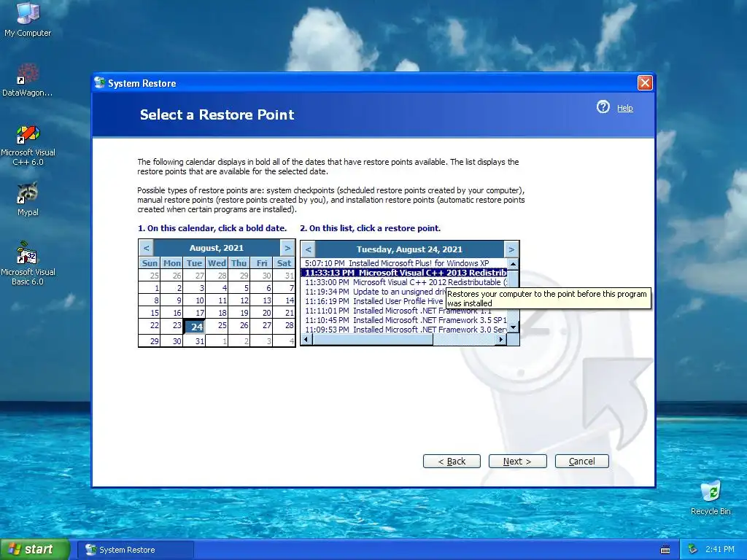Select the Visual C++ 2012 Redistributable restore point
The height and width of the screenshot is (560, 747).
pyautogui.click(x=404, y=282)
